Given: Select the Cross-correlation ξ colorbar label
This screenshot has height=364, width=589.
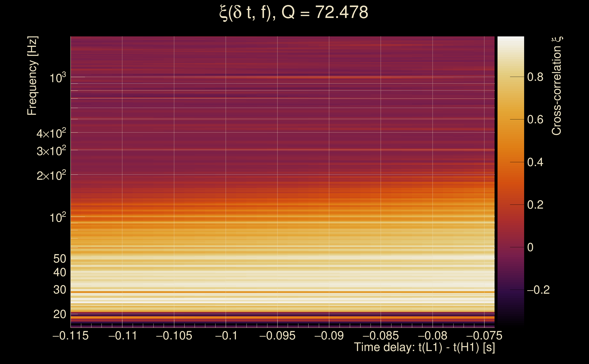Looking at the screenshot, I should 557,86.
